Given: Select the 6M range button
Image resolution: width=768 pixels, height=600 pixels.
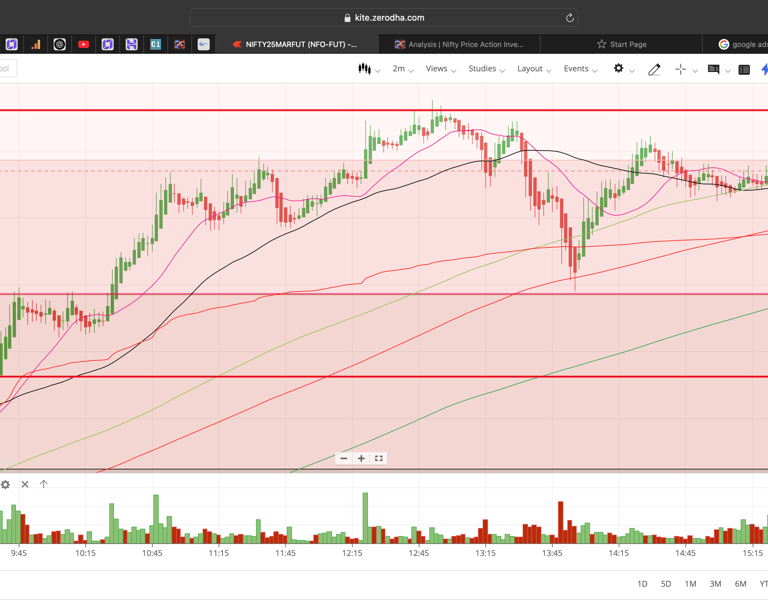Looking at the screenshot, I should click(x=740, y=584).
